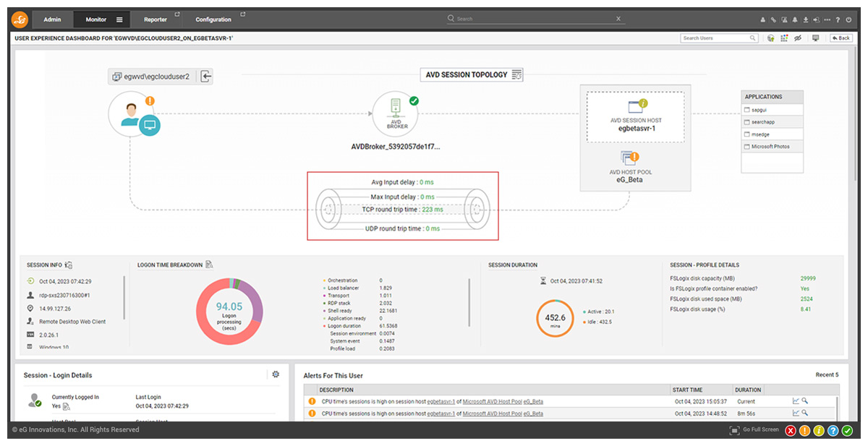Open the Admin tab
868x446 pixels.
(x=52, y=20)
